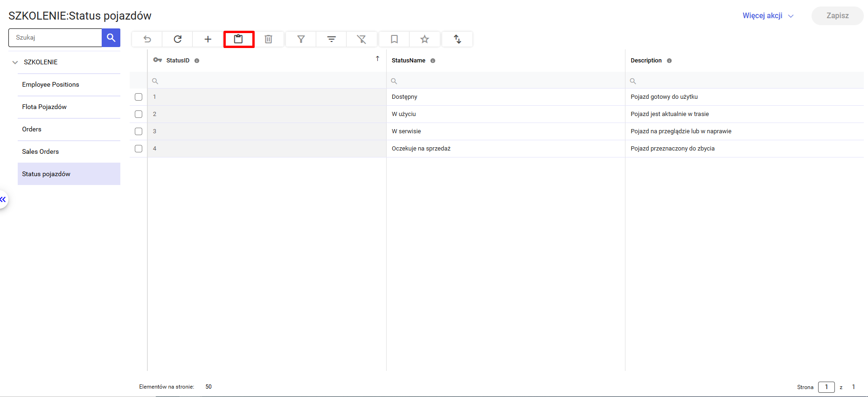The height and width of the screenshot is (397, 868).
Task: Click the refresh toolbar icon
Action: point(178,39)
